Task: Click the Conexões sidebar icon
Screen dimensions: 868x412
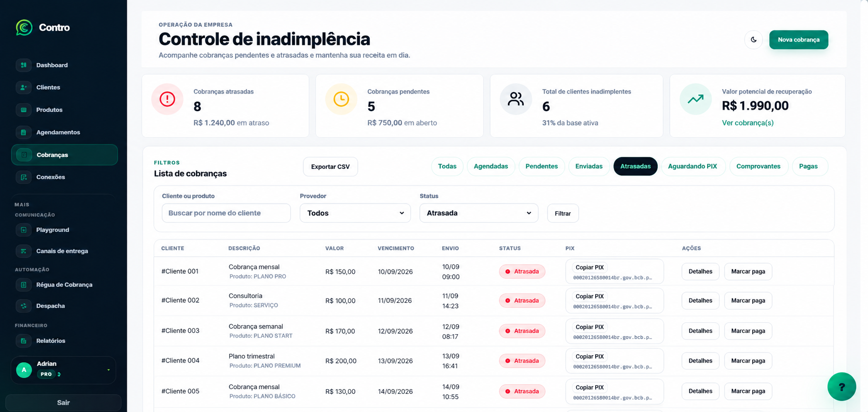Action: (23, 177)
